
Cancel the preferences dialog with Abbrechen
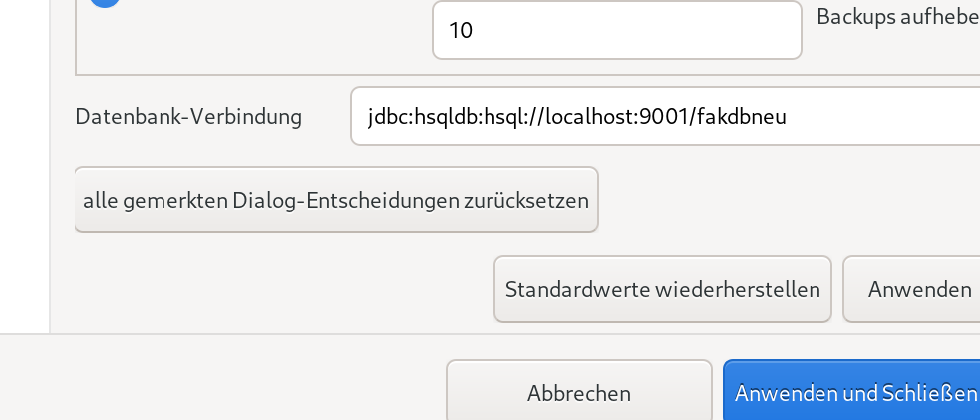pos(579,390)
